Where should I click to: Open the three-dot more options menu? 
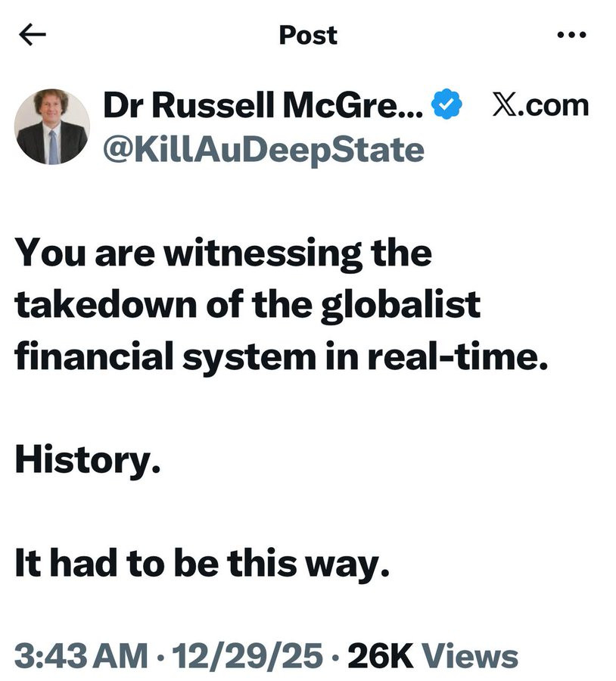pos(571,35)
